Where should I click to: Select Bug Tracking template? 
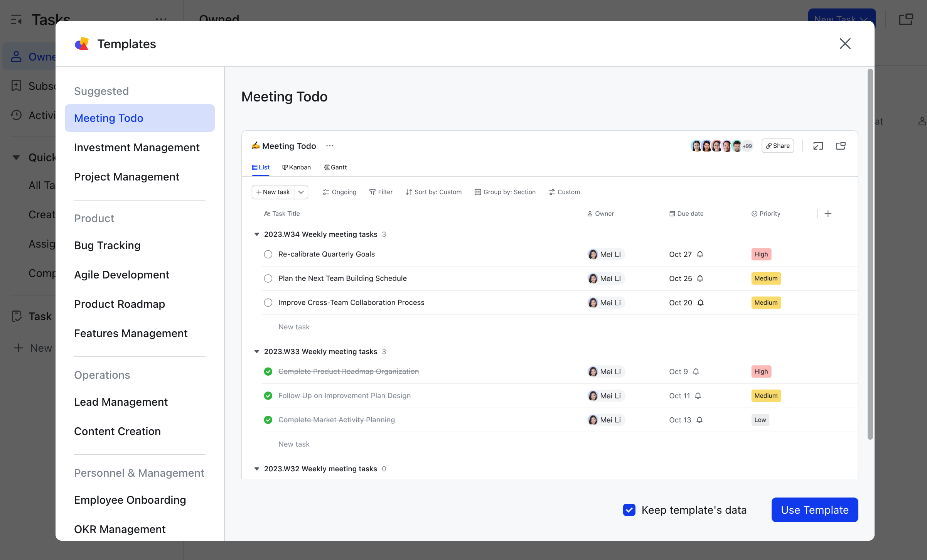(x=140, y=245)
